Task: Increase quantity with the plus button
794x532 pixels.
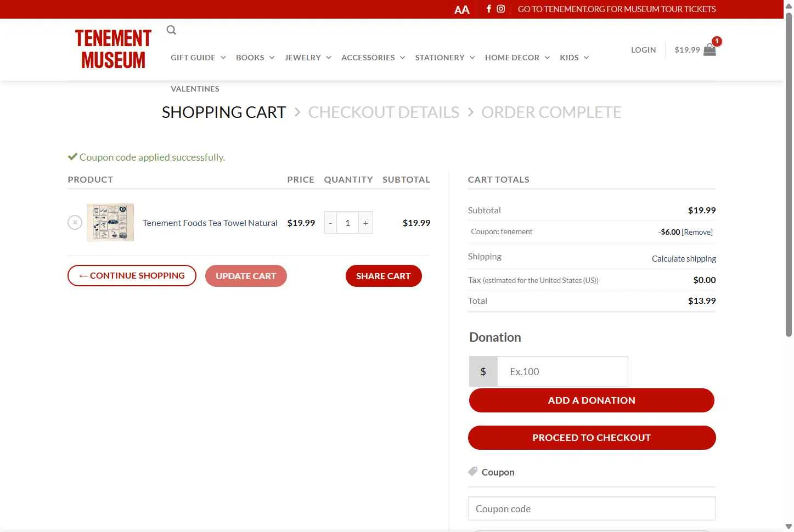Action: pos(365,223)
